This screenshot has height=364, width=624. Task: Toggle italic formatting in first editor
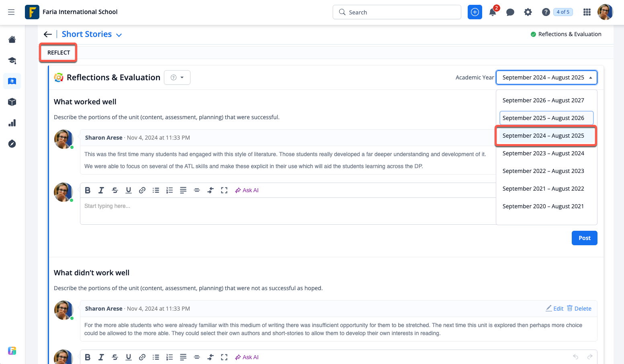(x=101, y=190)
